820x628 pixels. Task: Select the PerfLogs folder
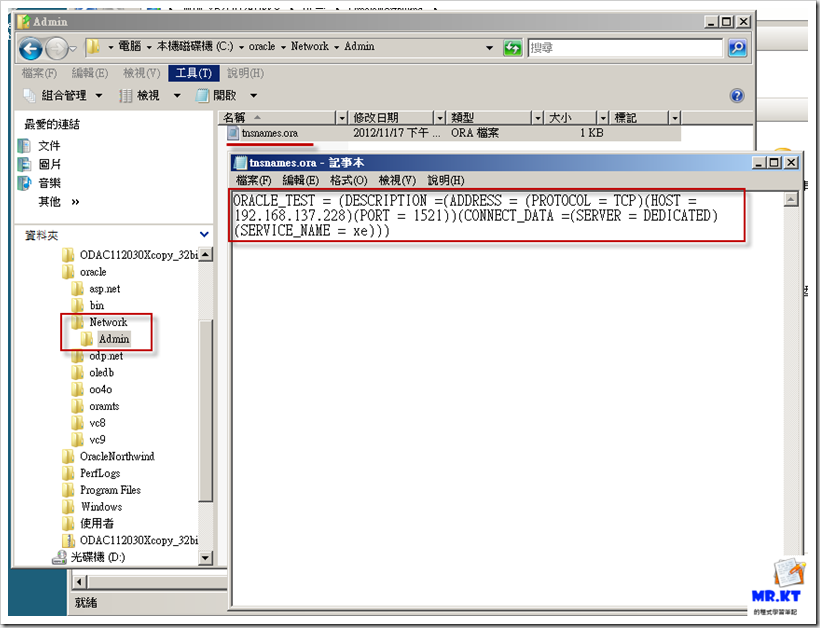click(x=99, y=473)
